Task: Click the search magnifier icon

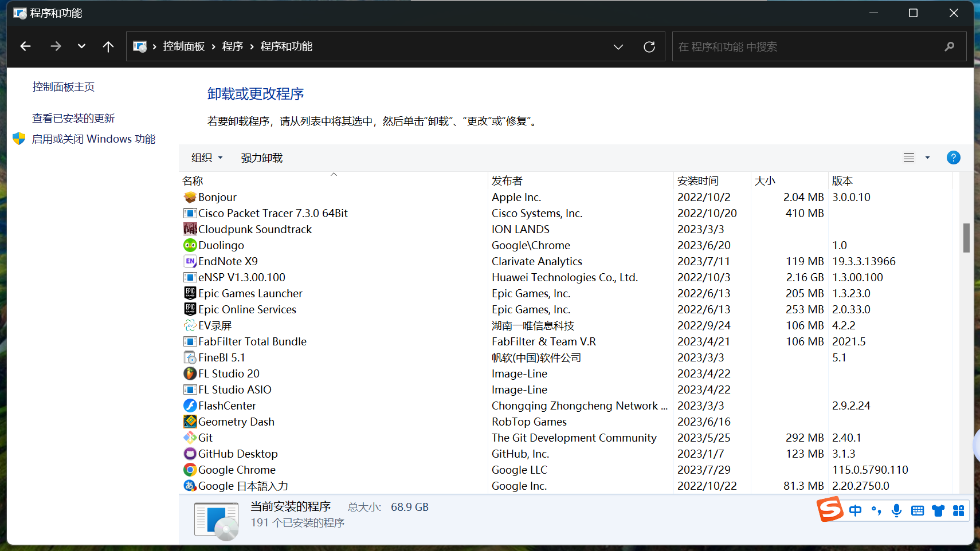Action: [x=950, y=46]
